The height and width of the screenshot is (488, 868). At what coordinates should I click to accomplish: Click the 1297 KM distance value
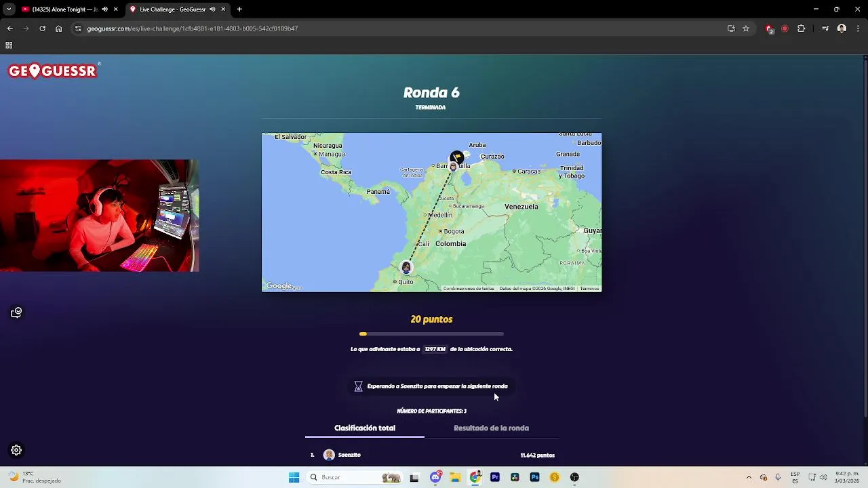pos(435,349)
